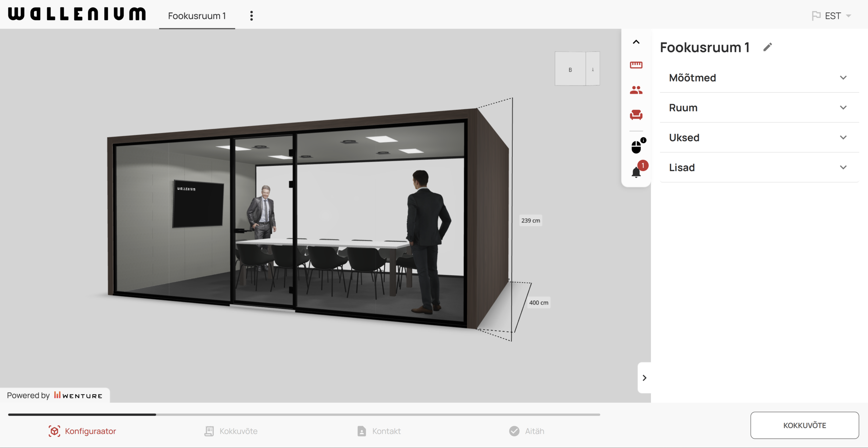
Task: Collapse the toolbar with the up chevron
Action: pos(636,42)
